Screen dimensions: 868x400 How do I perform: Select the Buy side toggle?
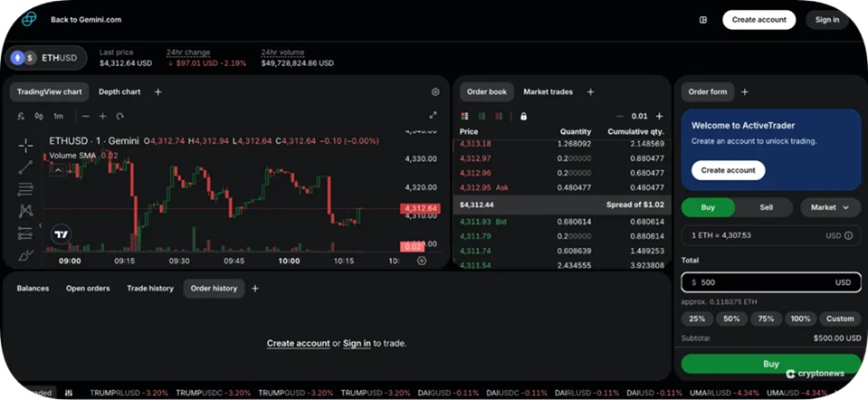708,207
